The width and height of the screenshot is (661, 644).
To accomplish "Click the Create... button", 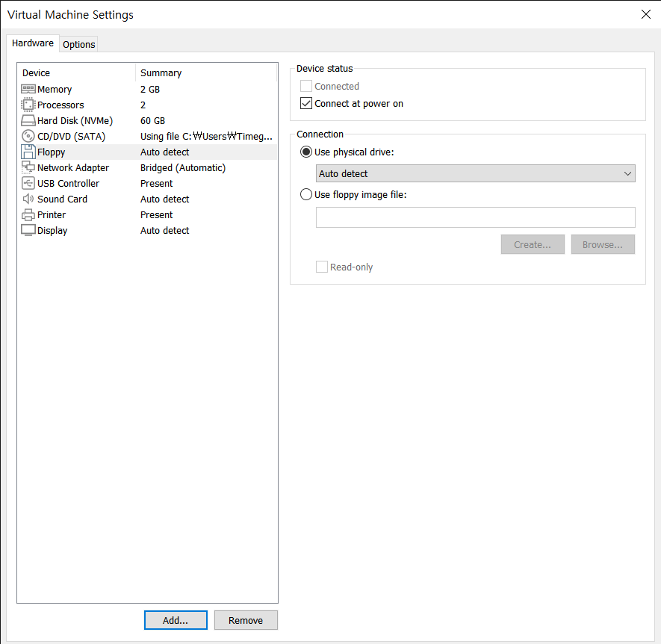I will pos(533,244).
